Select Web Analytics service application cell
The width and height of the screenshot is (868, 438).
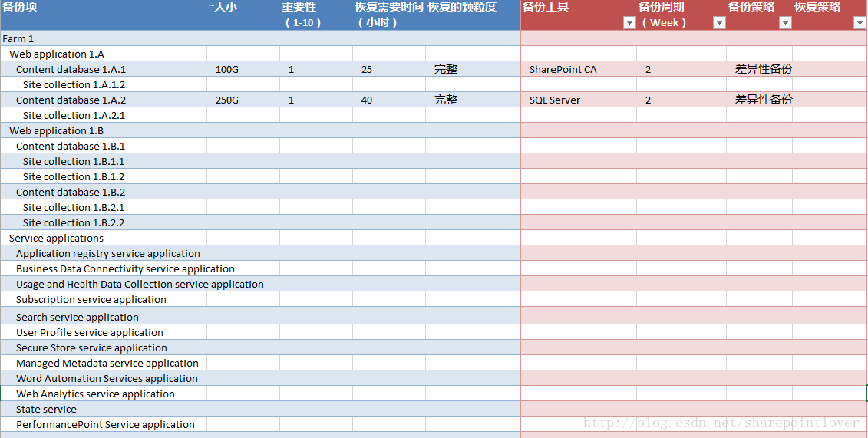click(x=104, y=394)
